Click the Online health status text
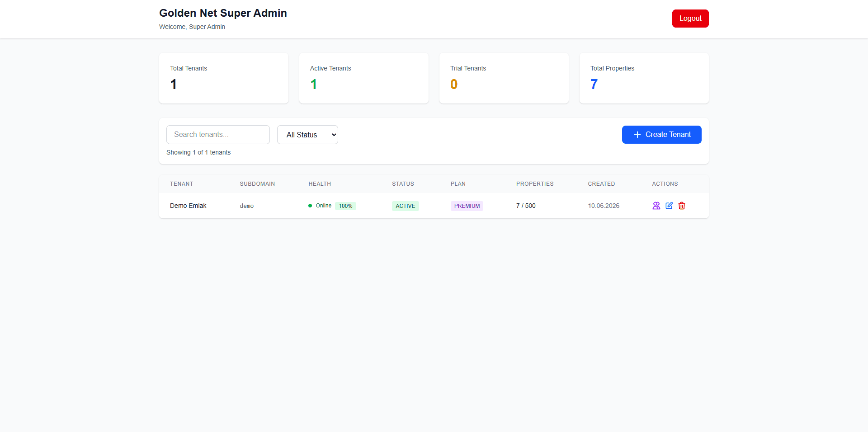 point(324,206)
